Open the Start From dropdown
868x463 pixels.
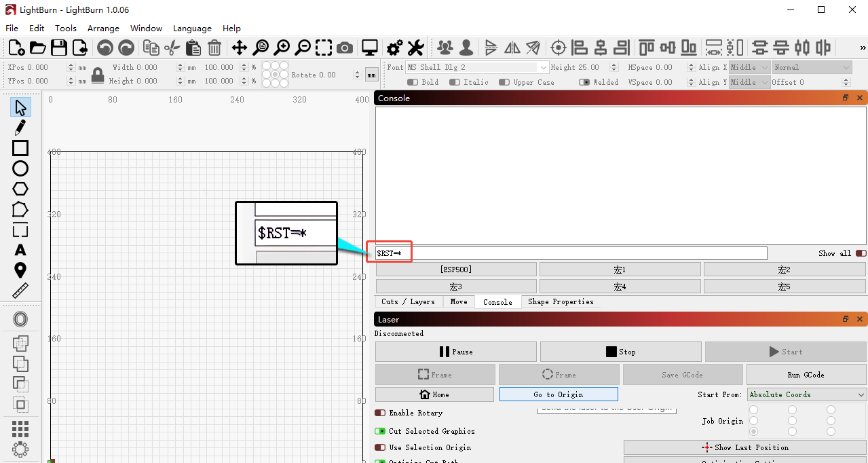(x=807, y=394)
